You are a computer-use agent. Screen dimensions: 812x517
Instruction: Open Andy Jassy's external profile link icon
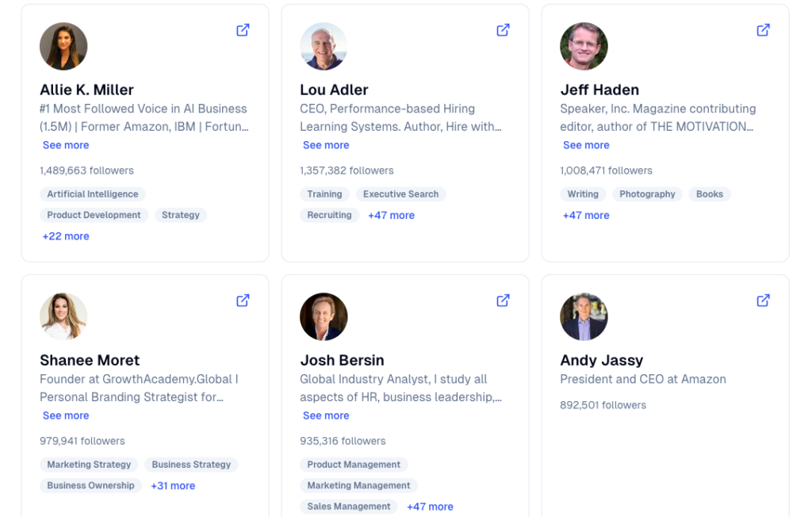pos(763,301)
